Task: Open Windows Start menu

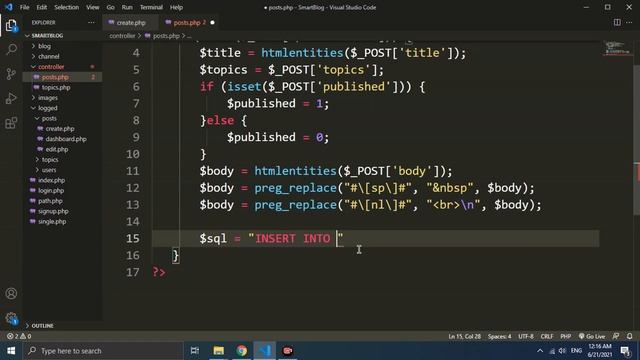Action: tap(11, 351)
